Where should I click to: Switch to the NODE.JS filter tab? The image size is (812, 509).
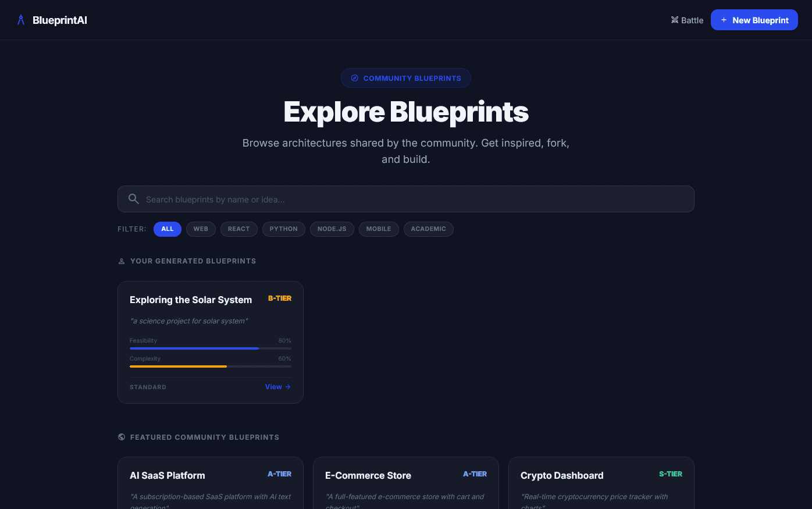pyautogui.click(x=332, y=229)
